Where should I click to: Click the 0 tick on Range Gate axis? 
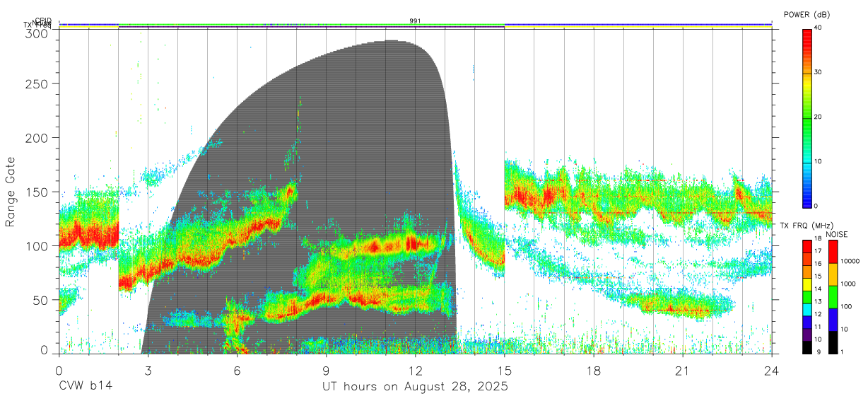[44, 349]
